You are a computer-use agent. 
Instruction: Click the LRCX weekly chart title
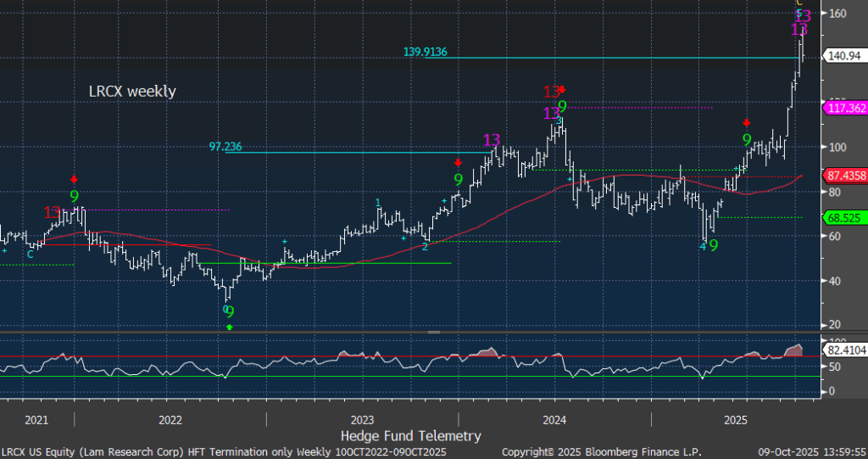tap(132, 91)
